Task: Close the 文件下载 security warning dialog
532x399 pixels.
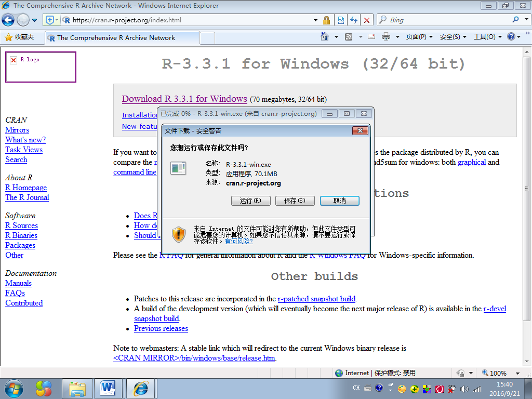Action: coord(360,130)
